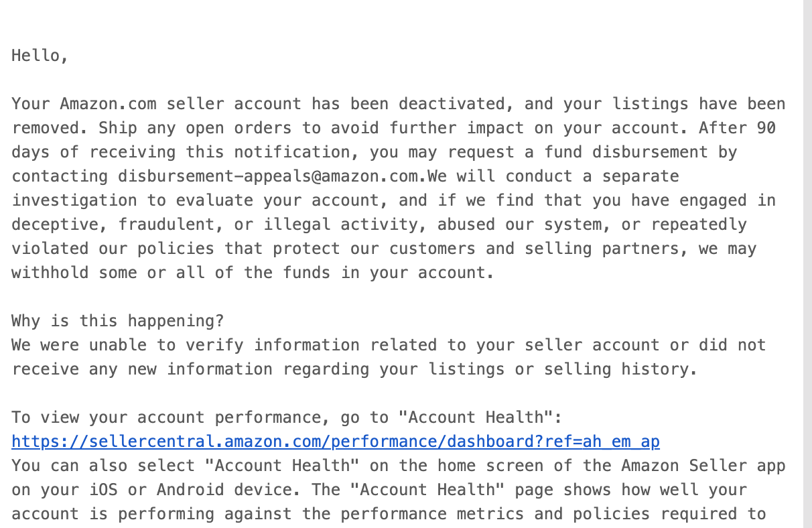Click the words "selling history" in the text
Screen dimensions: 812x528
[x=616, y=369]
